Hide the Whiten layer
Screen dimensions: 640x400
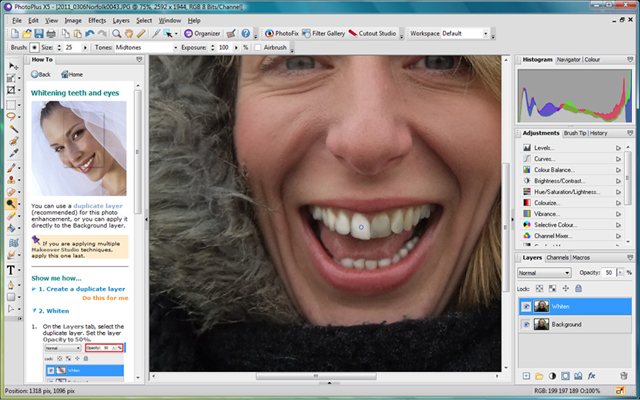point(526,307)
